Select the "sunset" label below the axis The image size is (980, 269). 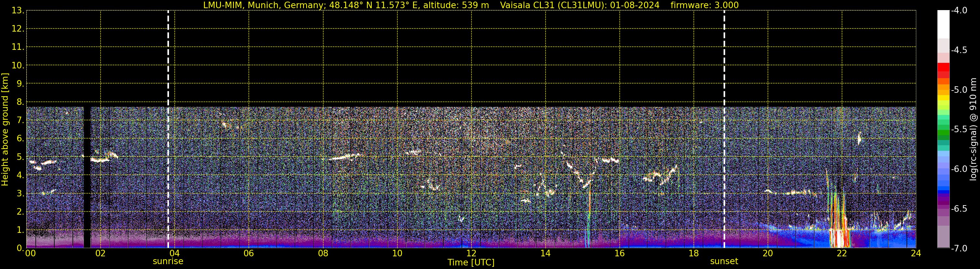coord(724,262)
